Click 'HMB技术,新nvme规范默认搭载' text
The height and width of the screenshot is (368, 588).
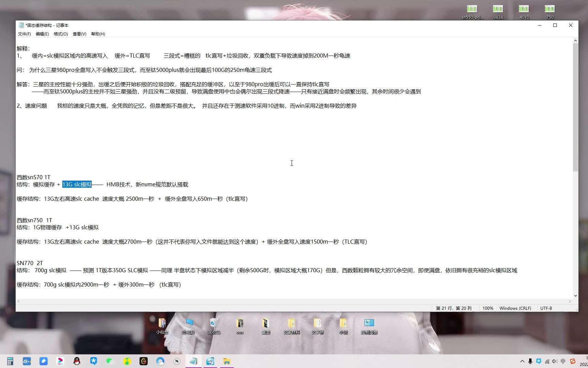[x=147, y=184]
